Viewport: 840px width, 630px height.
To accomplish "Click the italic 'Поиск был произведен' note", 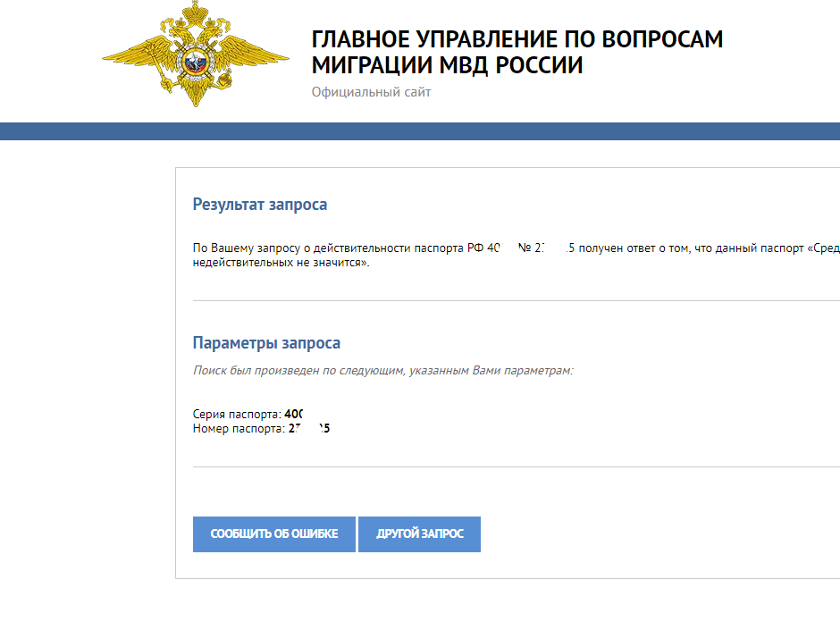I will click(382, 370).
